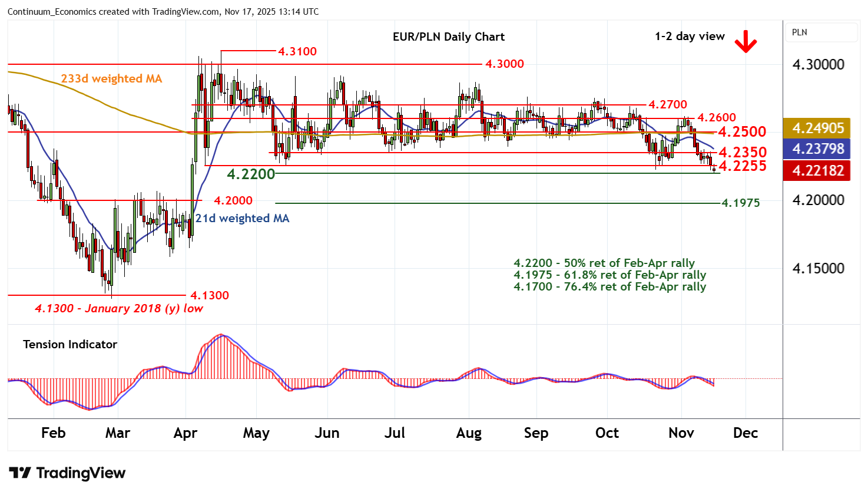The image size is (868, 495).
Task: Click the 4.3000 resistance level label
Action: (x=504, y=64)
